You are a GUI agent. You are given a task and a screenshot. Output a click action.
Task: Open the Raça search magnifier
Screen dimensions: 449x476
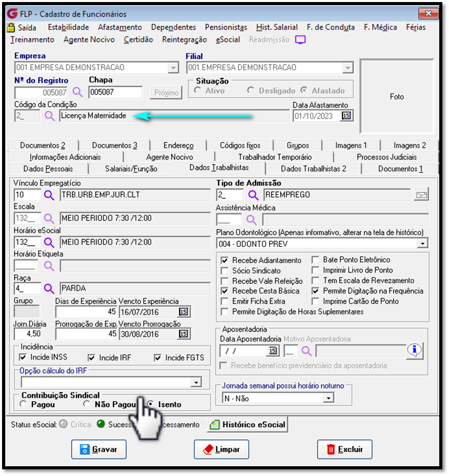[49, 288]
